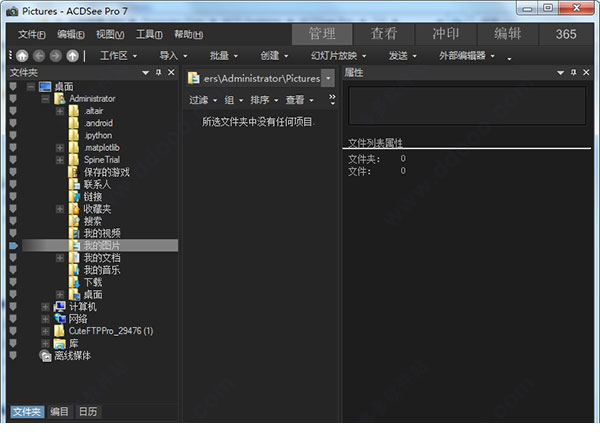The height and width of the screenshot is (439, 600).
Task: Switch to the 编辑 mode tab
Action: click(508, 34)
